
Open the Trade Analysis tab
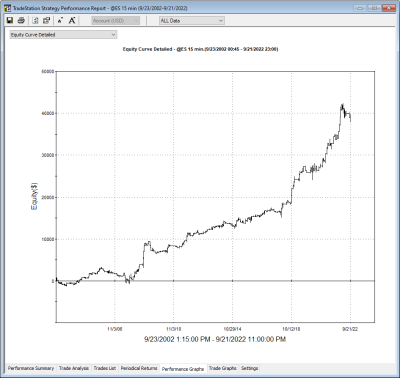tap(74, 368)
